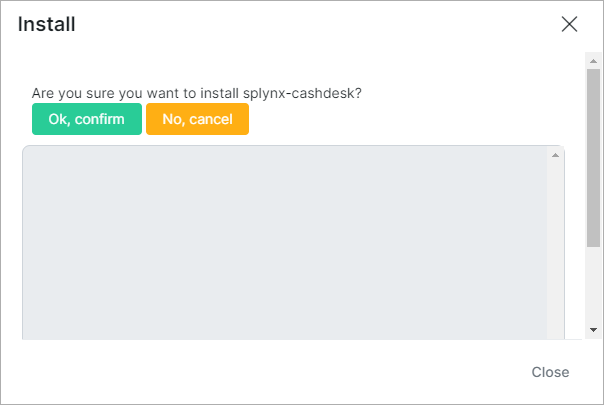Close the Install dialog with X icon

coord(569,24)
